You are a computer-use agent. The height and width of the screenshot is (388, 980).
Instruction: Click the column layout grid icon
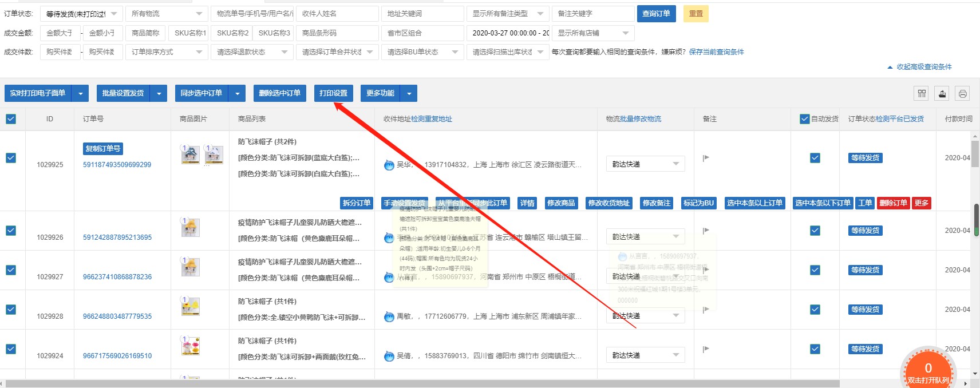[x=922, y=94]
